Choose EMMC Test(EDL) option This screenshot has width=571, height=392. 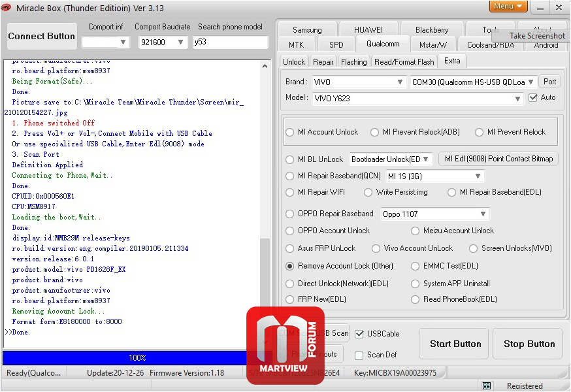click(x=415, y=267)
